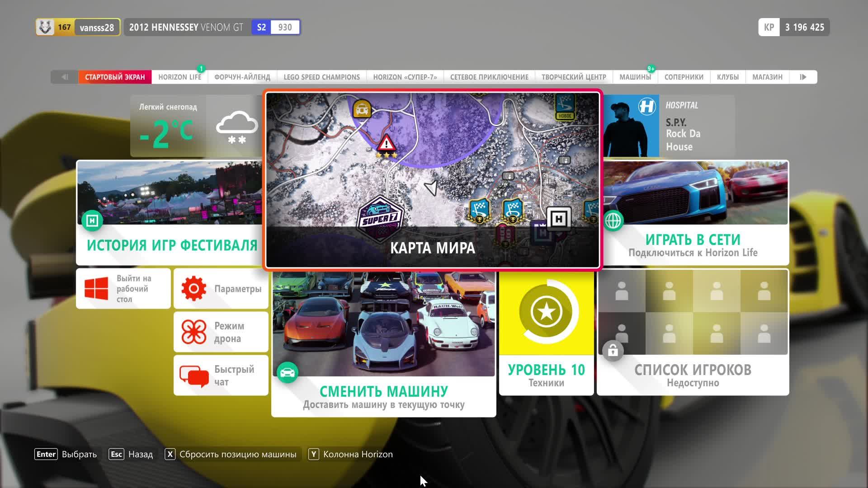Click the player arrow cursor on the map
The width and height of the screenshot is (868, 488).
pyautogui.click(x=432, y=188)
